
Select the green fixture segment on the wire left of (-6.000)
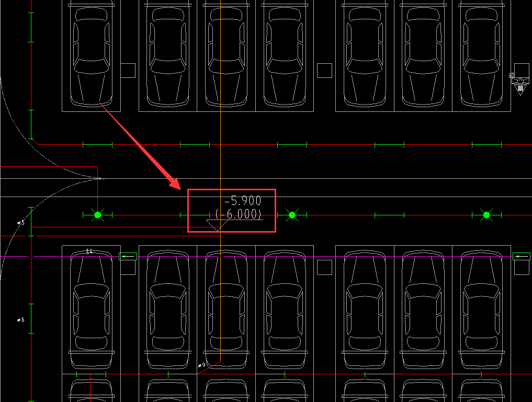195,215
